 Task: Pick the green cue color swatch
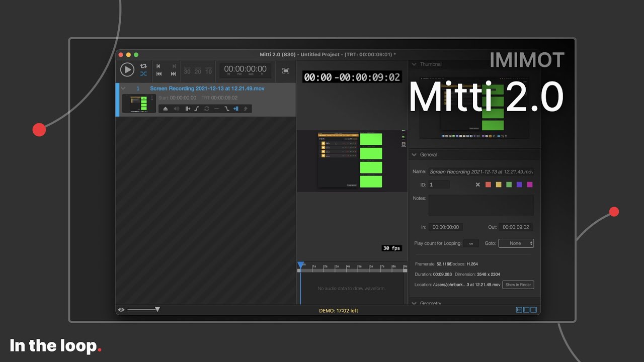[x=509, y=185]
